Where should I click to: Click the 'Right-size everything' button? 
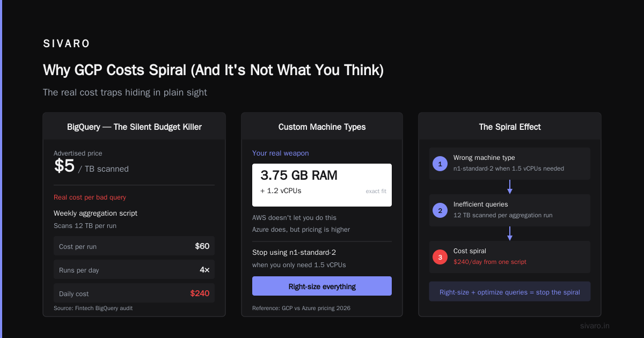pyautogui.click(x=322, y=286)
